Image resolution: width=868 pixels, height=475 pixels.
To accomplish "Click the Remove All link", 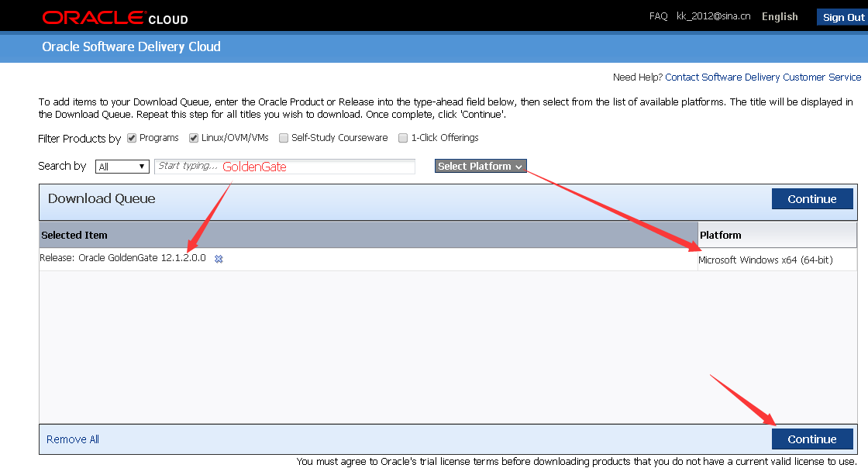I will click(x=72, y=439).
